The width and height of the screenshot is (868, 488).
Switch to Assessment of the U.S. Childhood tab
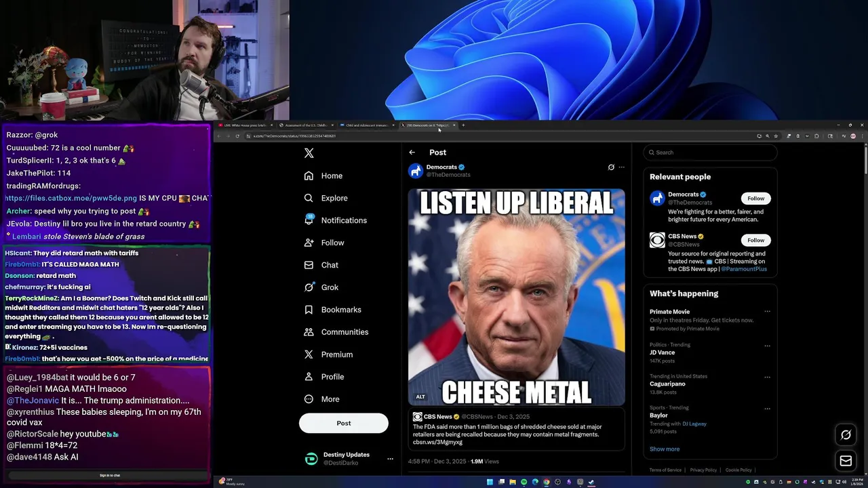tap(307, 125)
